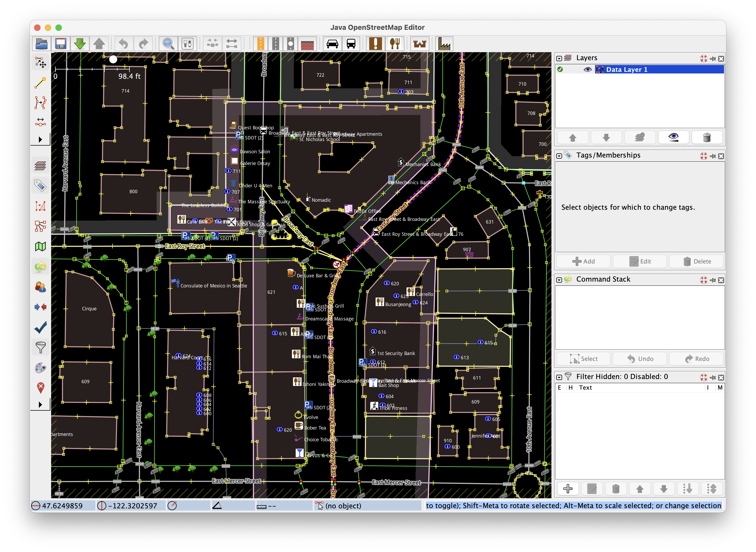Choose the brick wall barrier preset
The image size is (756, 552).
[307, 44]
